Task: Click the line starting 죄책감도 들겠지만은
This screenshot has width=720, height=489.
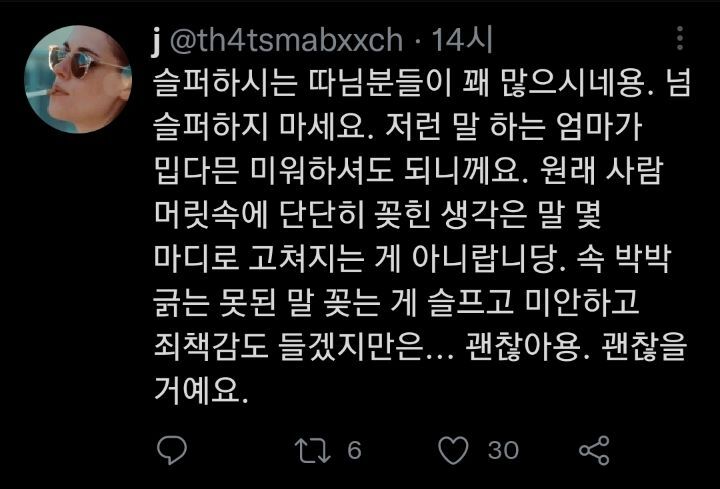Action: (420, 347)
